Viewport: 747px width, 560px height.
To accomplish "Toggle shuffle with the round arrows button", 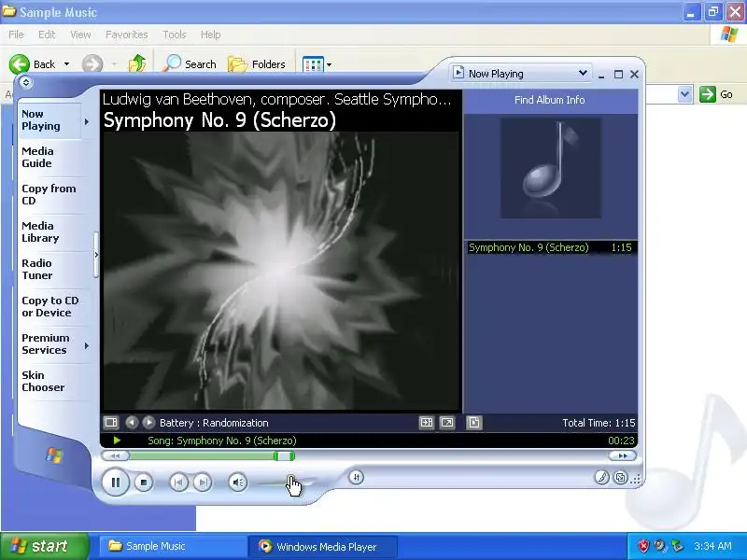I will point(356,477).
